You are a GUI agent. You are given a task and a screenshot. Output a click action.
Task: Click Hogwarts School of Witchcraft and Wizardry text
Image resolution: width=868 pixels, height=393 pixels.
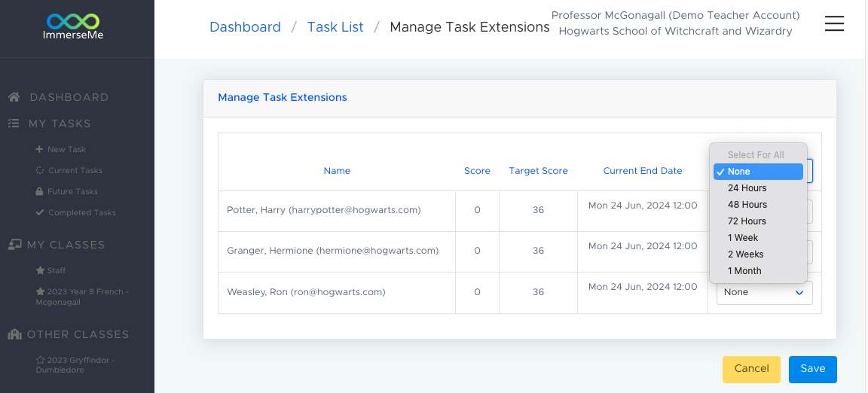675,32
